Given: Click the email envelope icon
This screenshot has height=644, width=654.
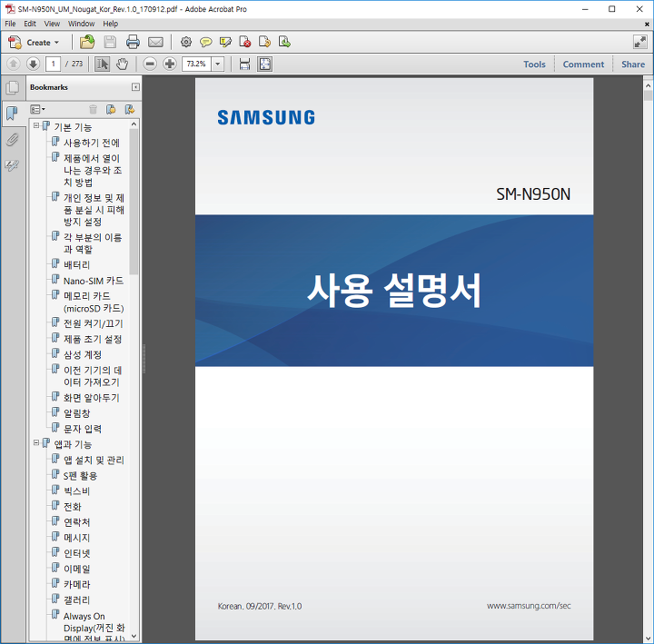Looking at the screenshot, I should point(155,42).
